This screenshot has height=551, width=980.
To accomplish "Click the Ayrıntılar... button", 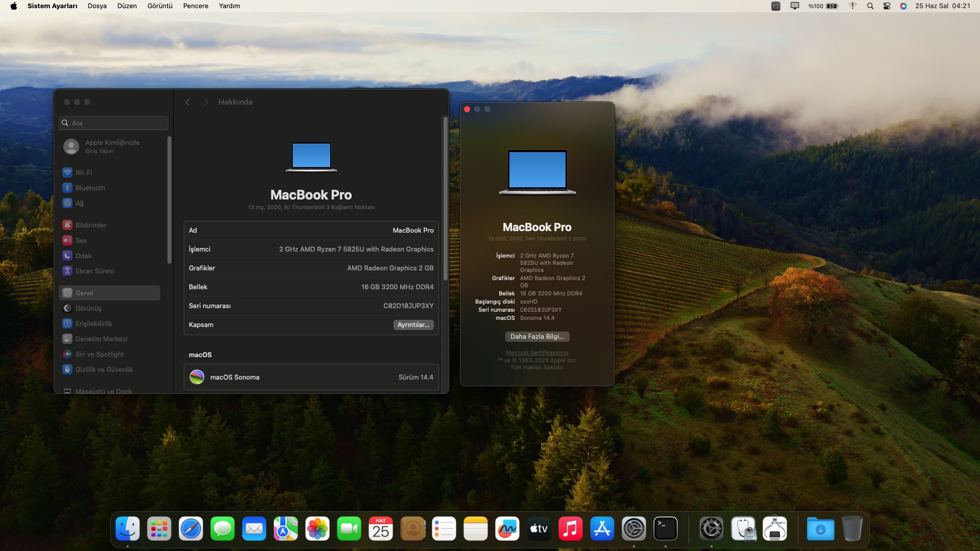I will pos(413,325).
